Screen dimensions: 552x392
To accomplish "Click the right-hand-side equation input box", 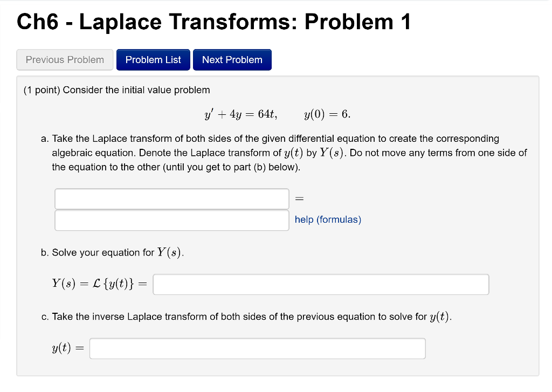I will click(171, 220).
